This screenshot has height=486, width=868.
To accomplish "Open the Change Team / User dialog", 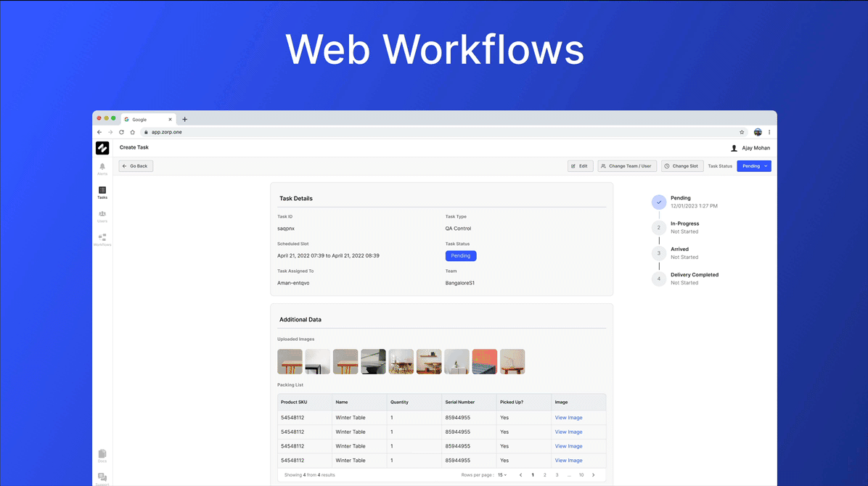I will [x=626, y=165].
